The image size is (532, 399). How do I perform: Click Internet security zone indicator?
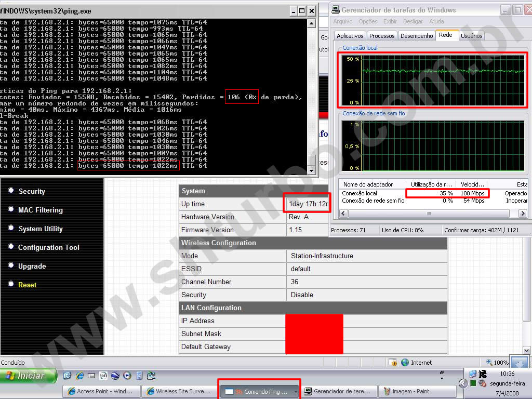click(417, 362)
